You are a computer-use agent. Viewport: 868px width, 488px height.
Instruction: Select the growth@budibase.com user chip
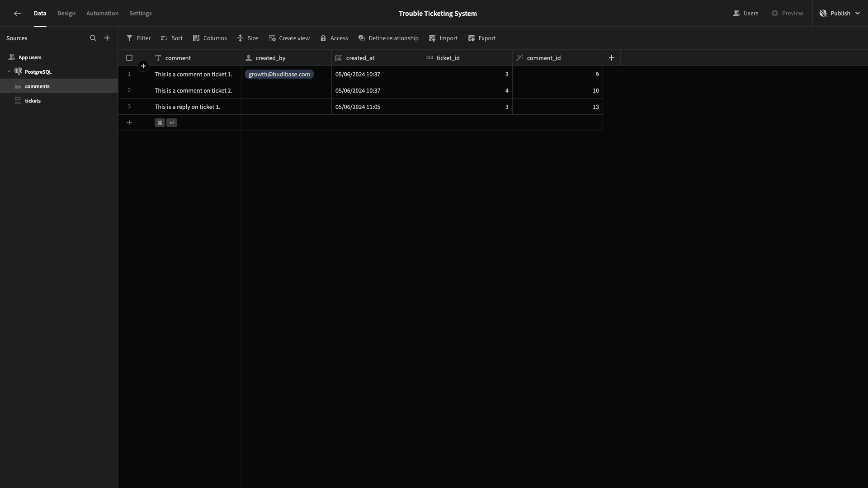pos(279,74)
